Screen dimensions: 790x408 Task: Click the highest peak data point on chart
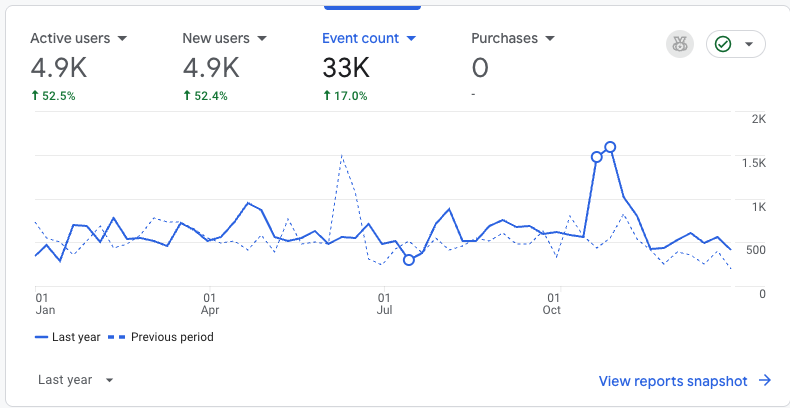click(x=610, y=147)
